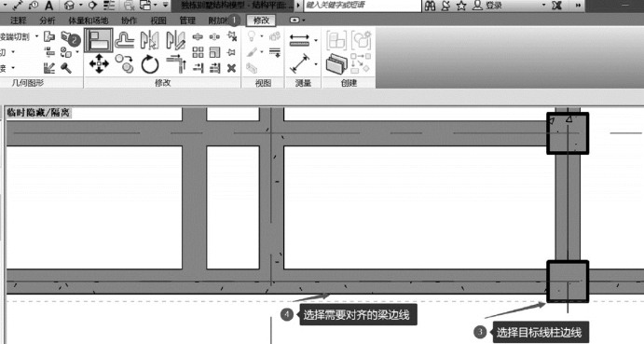Choose the Move tool with four arrows

[x=99, y=63]
